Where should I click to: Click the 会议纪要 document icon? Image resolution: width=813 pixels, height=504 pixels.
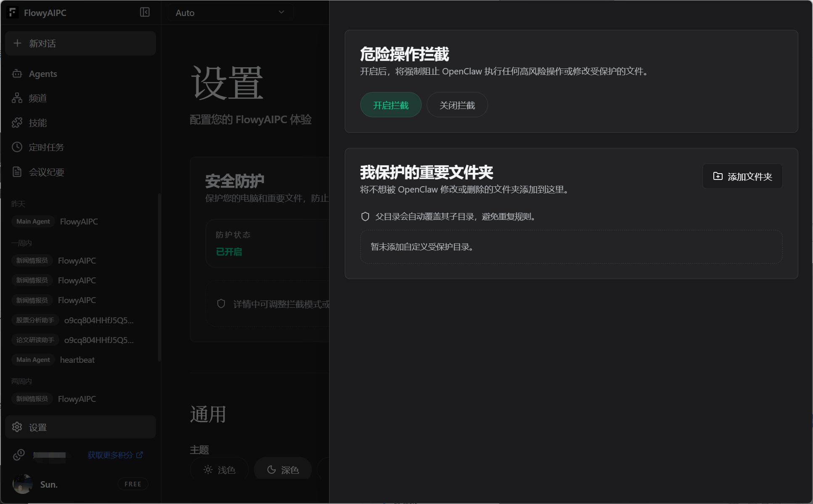[17, 172]
